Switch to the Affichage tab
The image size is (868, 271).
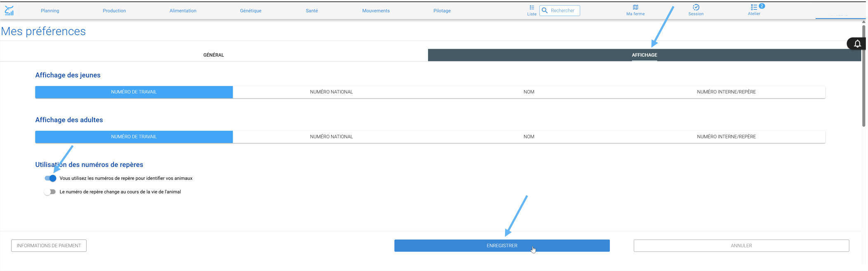coord(644,55)
